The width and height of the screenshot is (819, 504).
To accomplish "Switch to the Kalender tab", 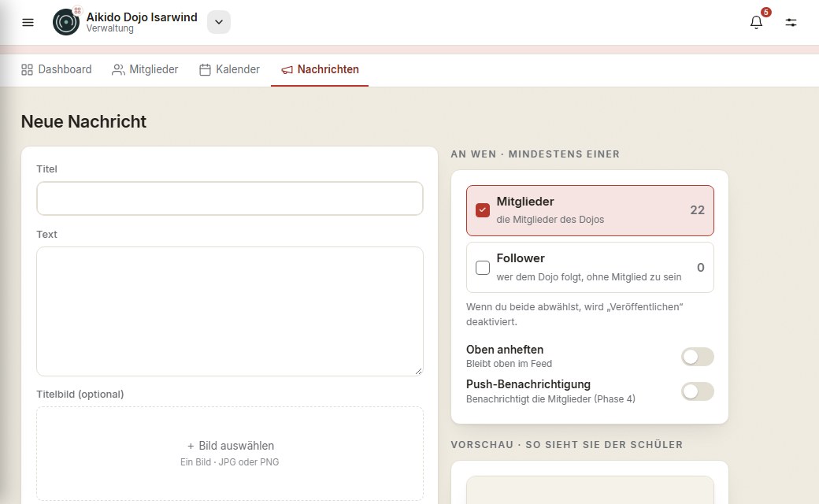I will tap(230, 69).
